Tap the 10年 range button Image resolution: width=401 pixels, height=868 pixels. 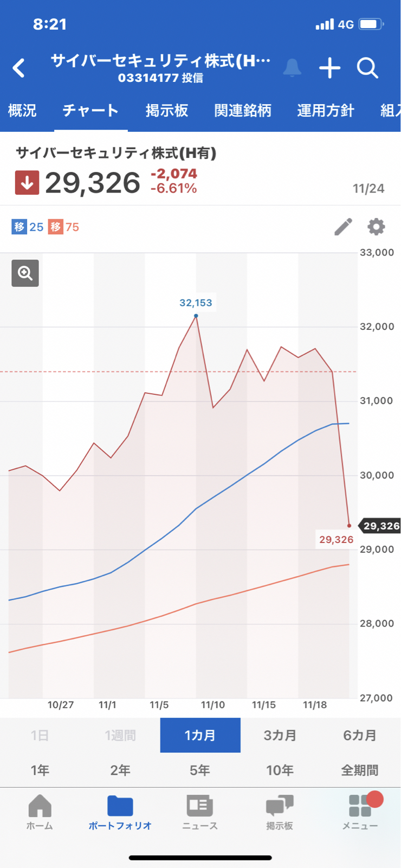pyautogui.click(x=280, y=770)
